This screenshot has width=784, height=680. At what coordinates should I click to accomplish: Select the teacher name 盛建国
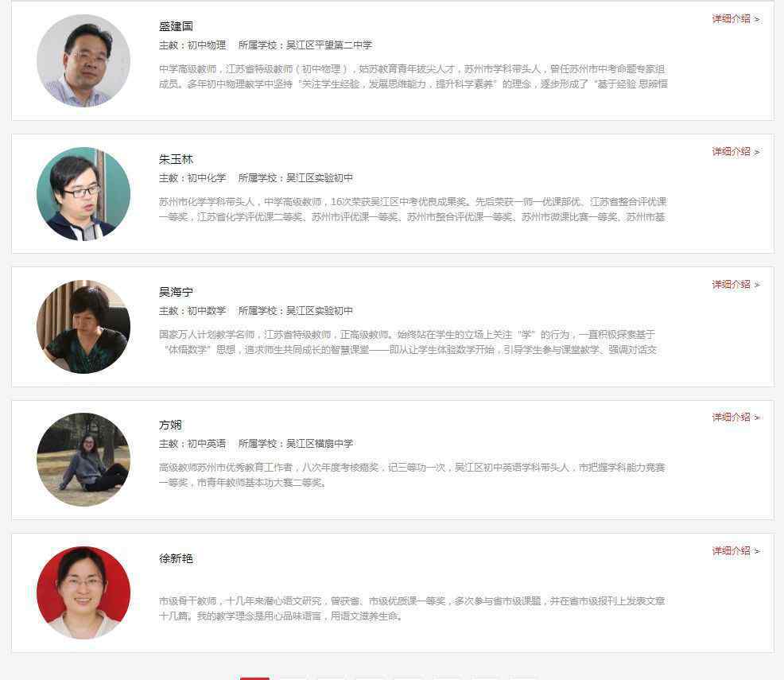point(176,26)
